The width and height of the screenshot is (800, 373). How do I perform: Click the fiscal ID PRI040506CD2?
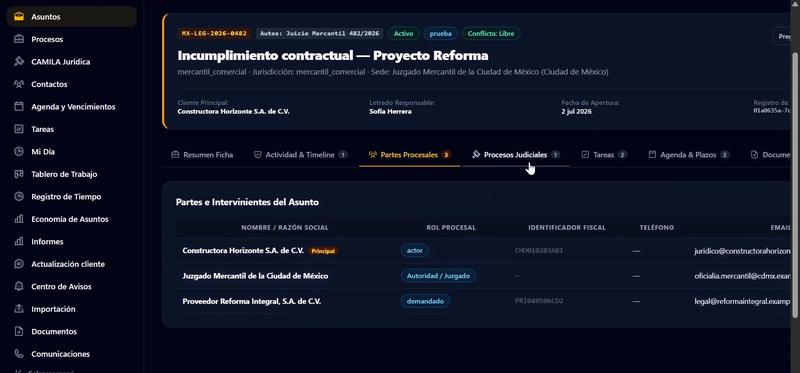click(x=539, y=301)
